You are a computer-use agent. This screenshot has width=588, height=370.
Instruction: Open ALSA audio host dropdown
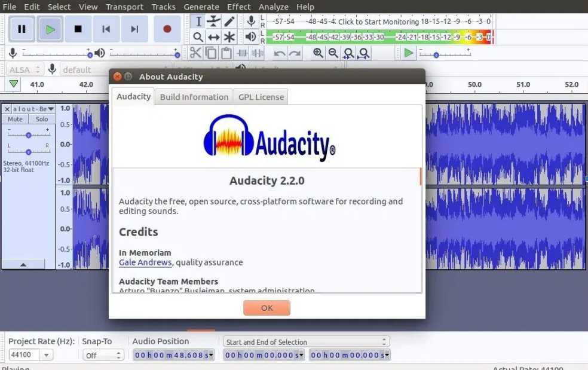coord(24,69)
